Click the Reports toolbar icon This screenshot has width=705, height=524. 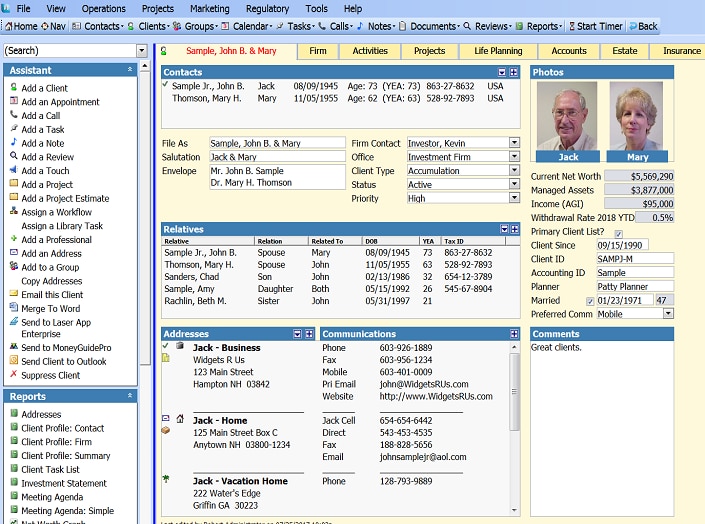pyautogui.click(x=519, y=27)
